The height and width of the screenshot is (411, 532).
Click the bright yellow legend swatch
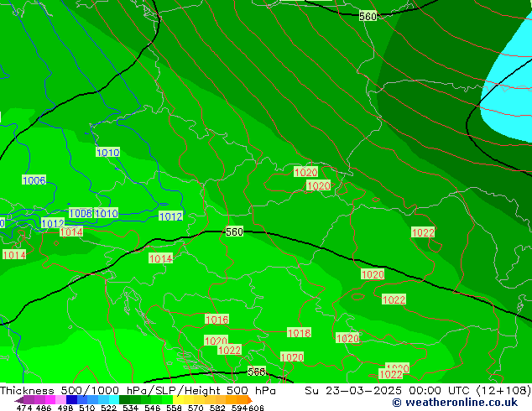[x=178, y=399]
